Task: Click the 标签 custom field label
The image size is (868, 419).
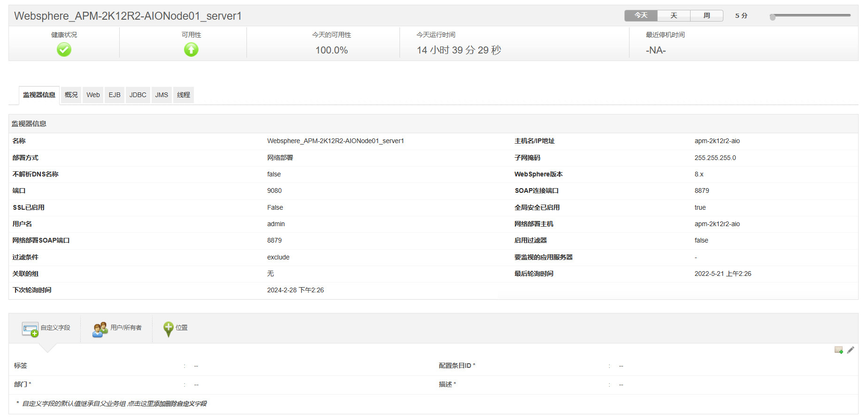Action: (x=21, y=366)
